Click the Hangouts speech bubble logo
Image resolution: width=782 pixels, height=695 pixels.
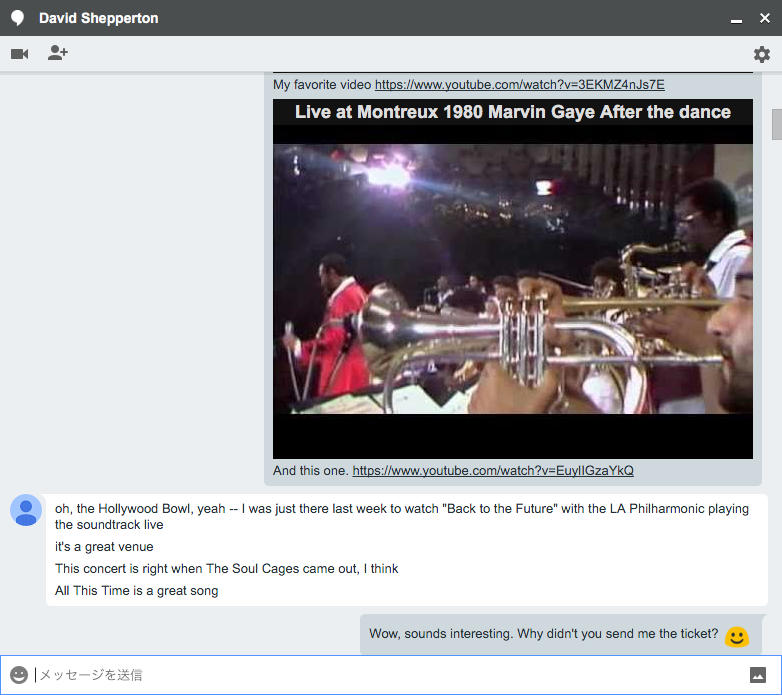click(17, 18)
